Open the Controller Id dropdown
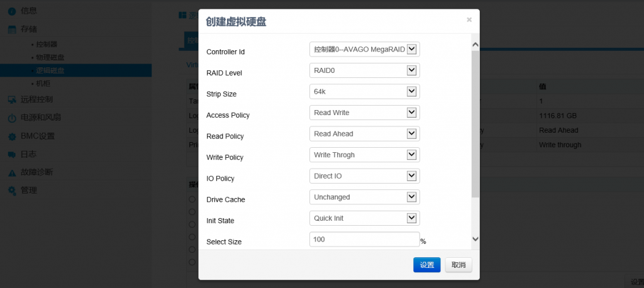Viewport: 644px width, 288px height. click(x=364, y=49)
